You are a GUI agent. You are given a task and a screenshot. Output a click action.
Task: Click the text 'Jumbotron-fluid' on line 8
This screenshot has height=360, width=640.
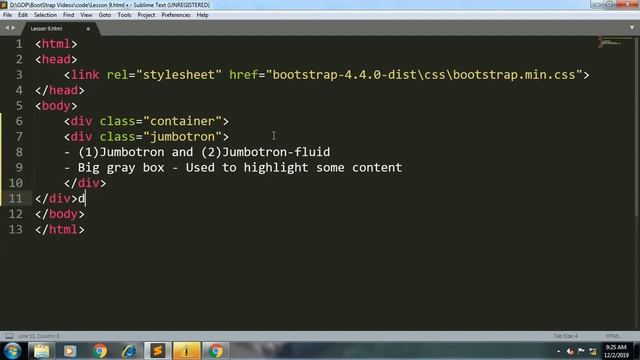pos(276,152)
